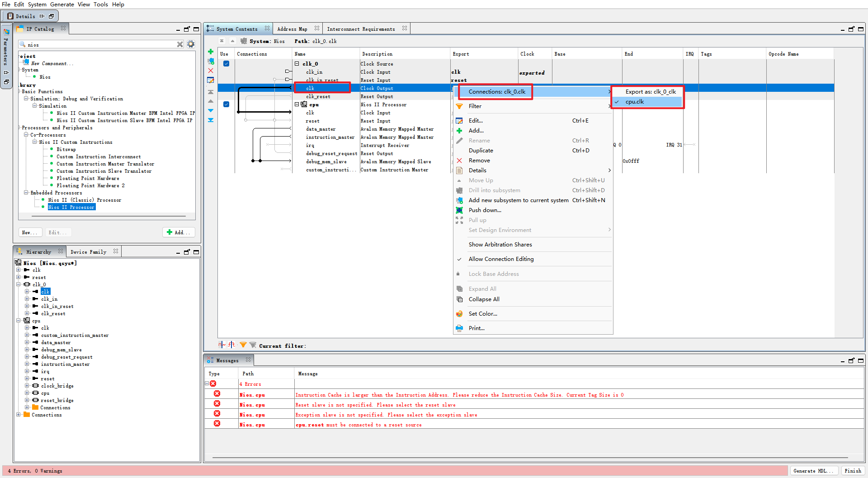Expand the Details submenu in context menu
The image size is (868, 478).
pos(533,170)
